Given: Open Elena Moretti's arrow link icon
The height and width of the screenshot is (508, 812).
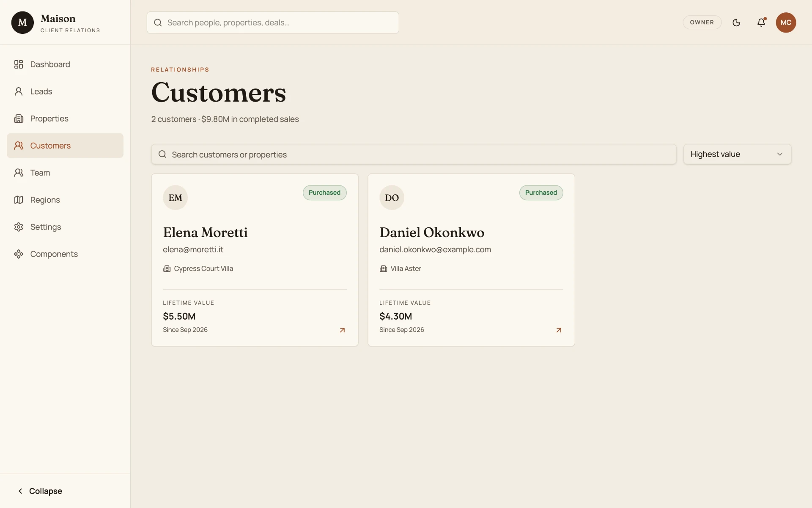Looking at the screenshot, I should 343,330.
